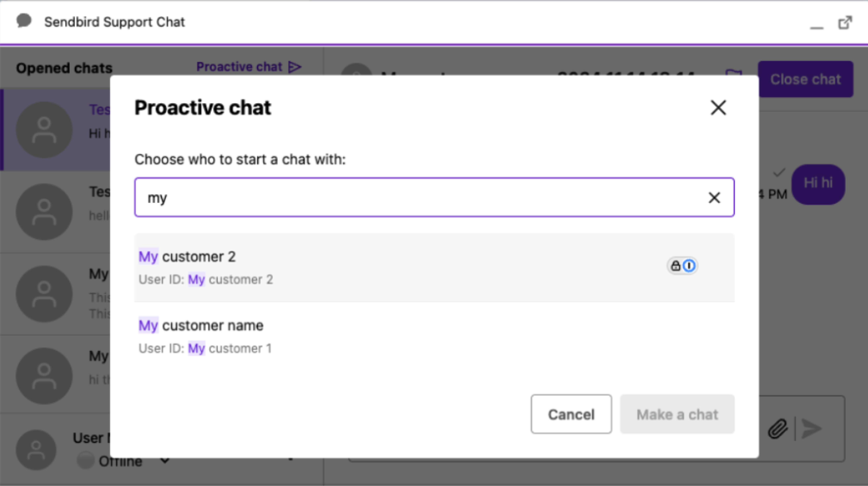This screenshot has height=486, width=868.
Task: Clear the search text using the X
Action: pos(715,198)
